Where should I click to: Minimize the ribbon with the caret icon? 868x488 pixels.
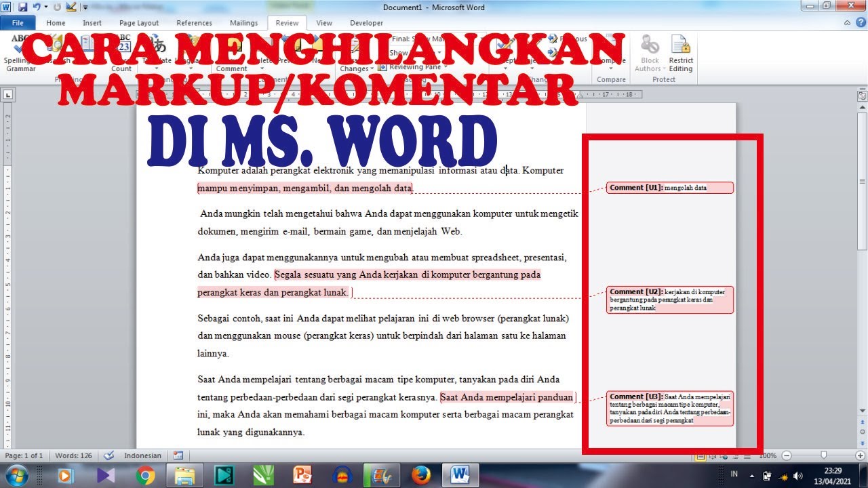(x=846, y=22)
